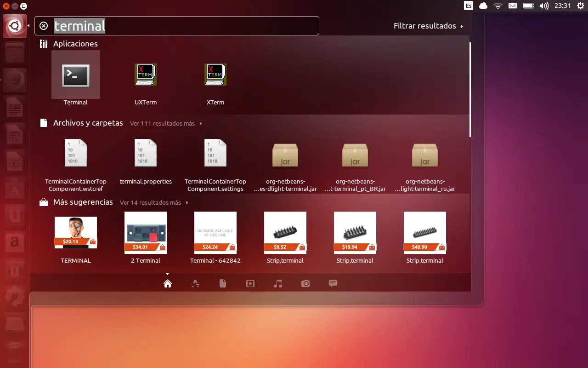View the TERMINAL $20.13 product
The width and height of the screenshot is (588, 368).
tap(76, 240)
